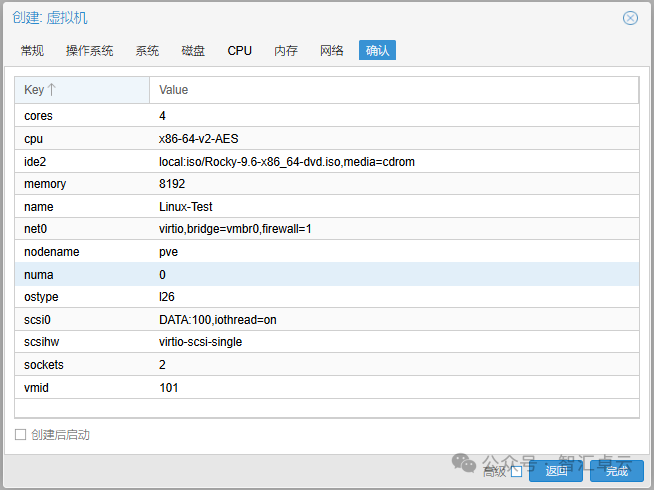Click the Value column header

(174, 90)
